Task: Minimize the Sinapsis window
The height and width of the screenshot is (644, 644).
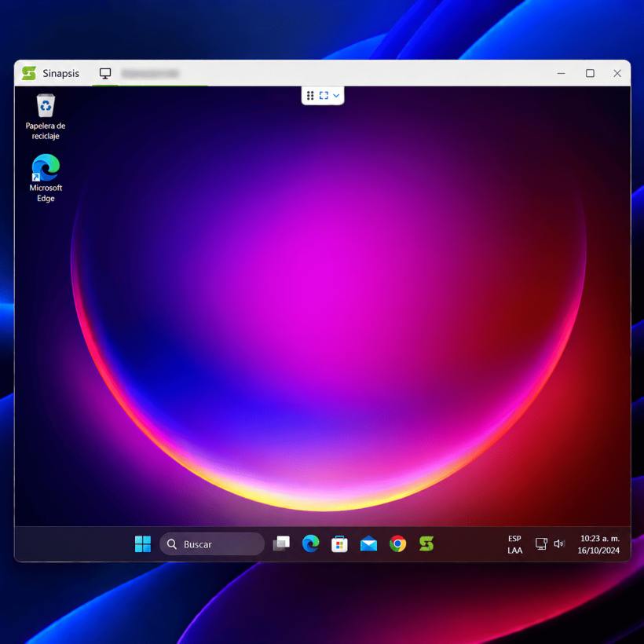Action: tap(561, 74)
